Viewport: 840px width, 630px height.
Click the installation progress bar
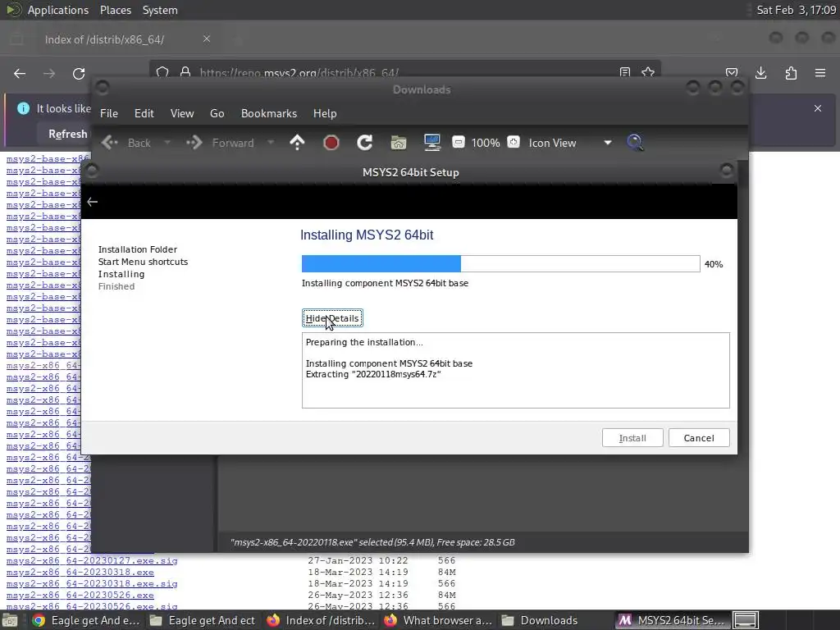coord(500,263)
